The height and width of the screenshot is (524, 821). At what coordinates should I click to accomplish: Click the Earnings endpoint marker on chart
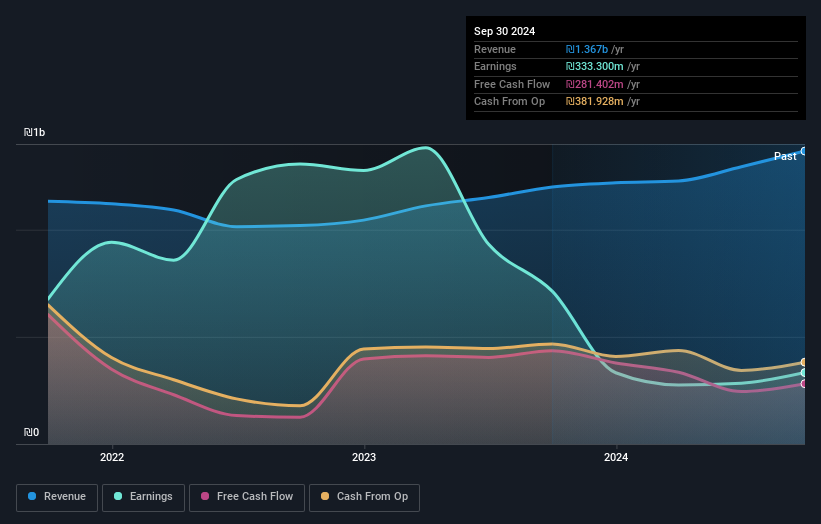point(804,373)
